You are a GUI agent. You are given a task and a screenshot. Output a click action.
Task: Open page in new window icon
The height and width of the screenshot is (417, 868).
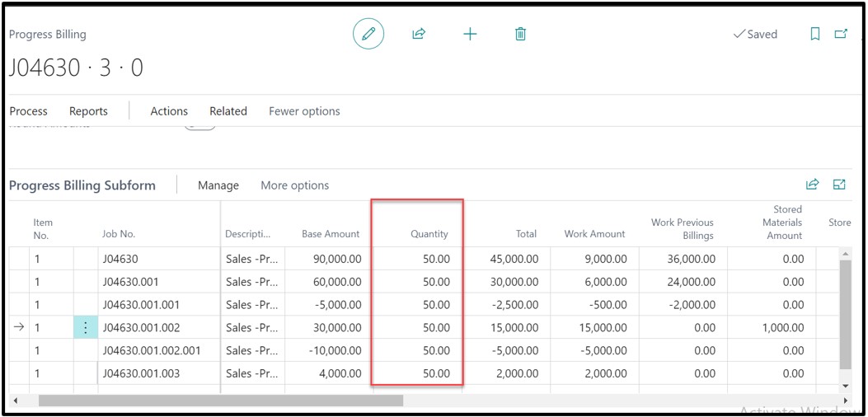pyautogui.click(x=841, y=34)
